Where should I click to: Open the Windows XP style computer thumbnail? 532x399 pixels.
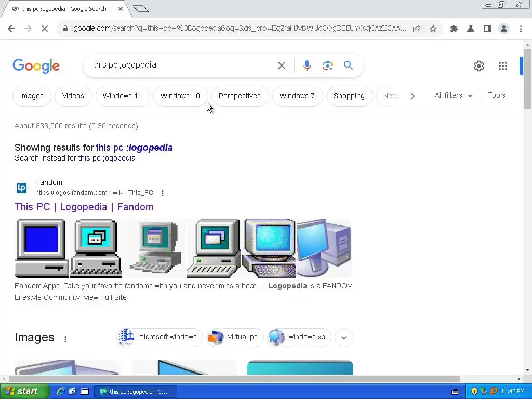coord(324,248)
